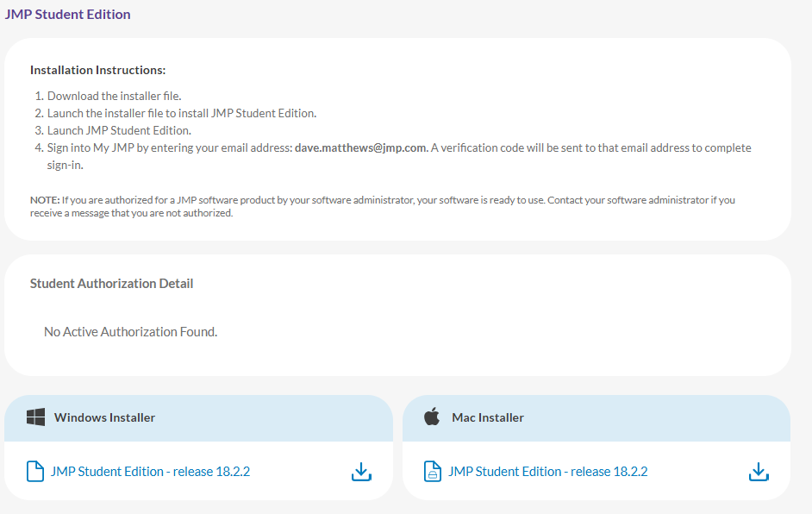Click the Windows Installer header label
Screen dimensions: 812x514
(x=104, y=417)
